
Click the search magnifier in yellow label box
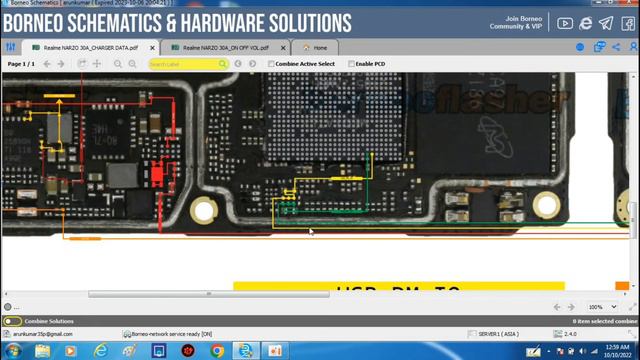pos(222,64)
